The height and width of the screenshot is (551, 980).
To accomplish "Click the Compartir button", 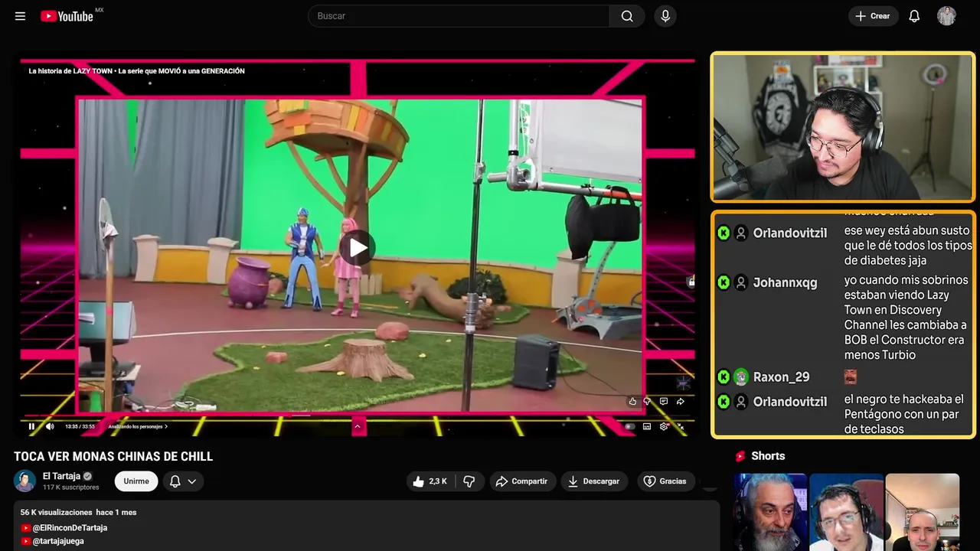I will tap(521, 481).
